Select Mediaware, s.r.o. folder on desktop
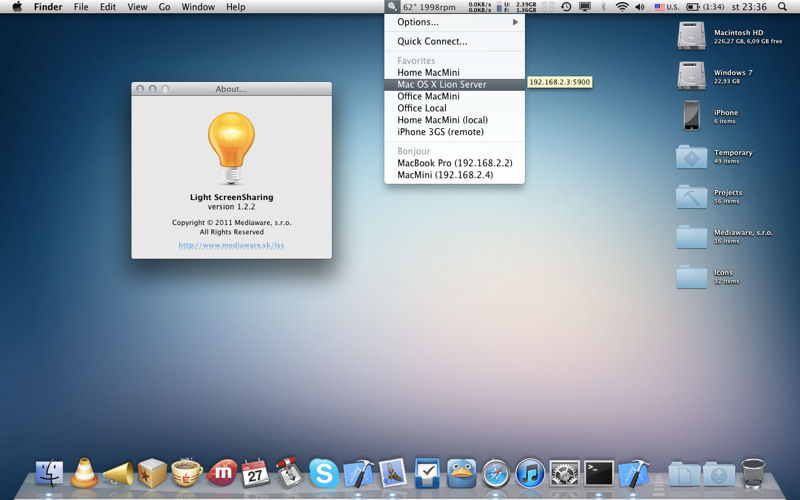Image resolution: width=800 pixels, height=500 pixels. [691, 236]
